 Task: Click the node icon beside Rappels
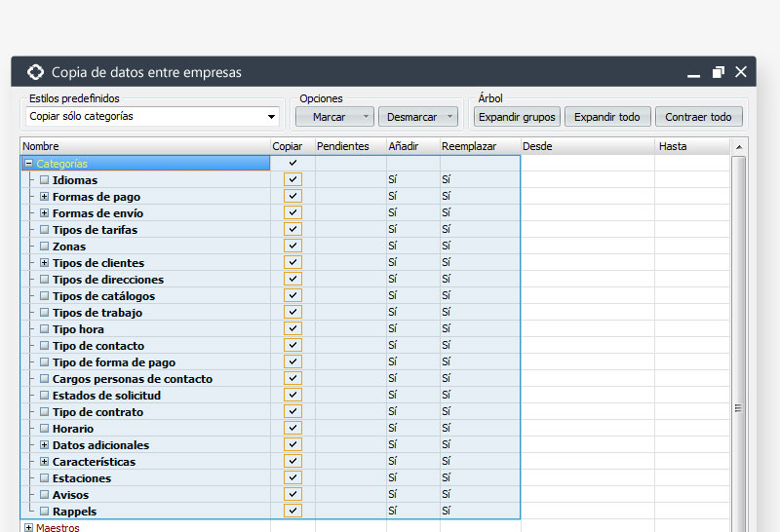coord(44,512)
